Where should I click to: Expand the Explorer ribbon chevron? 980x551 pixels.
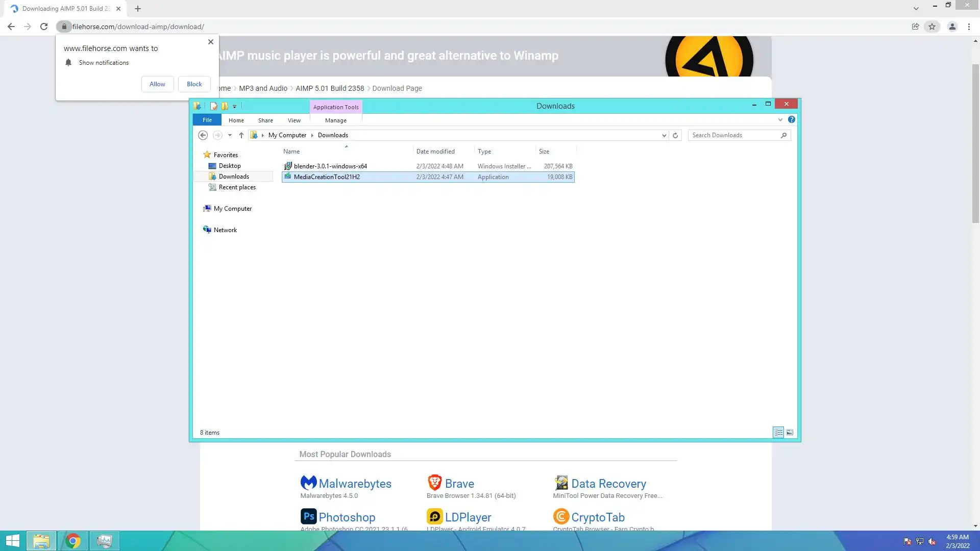point(780,120)
